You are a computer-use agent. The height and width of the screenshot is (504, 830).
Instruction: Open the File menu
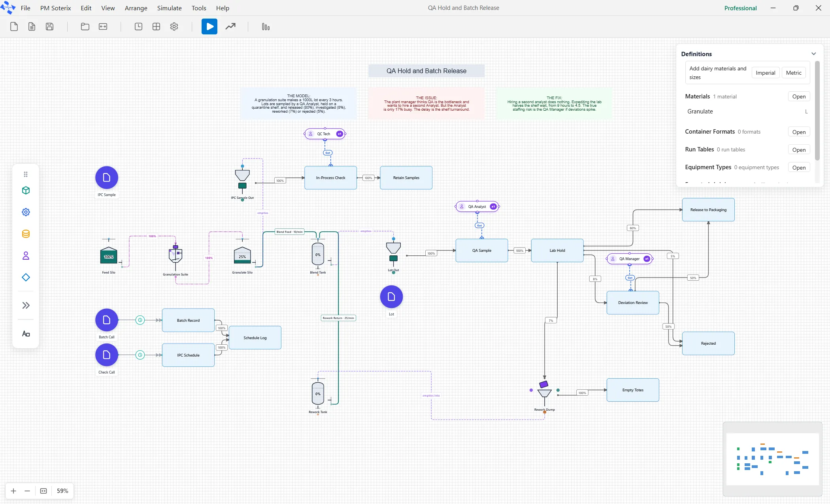(25, 8)
